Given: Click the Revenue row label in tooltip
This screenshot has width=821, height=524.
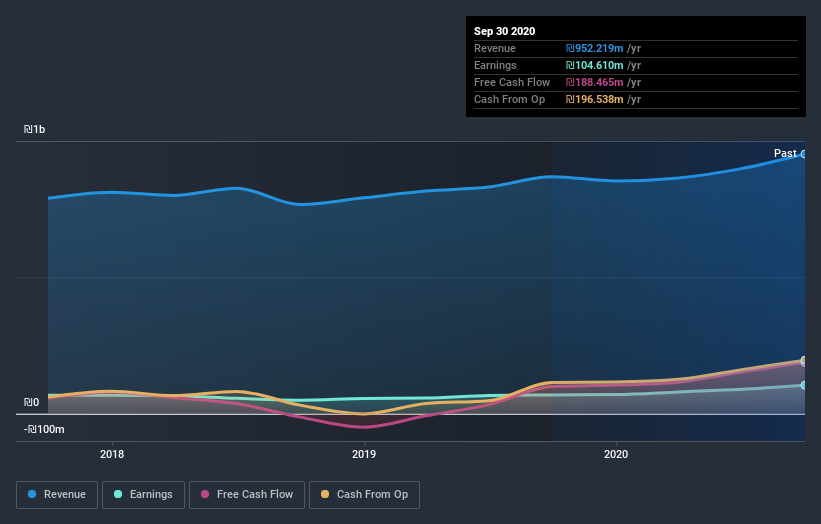Looking at the screenshot, I should (495, 48).
